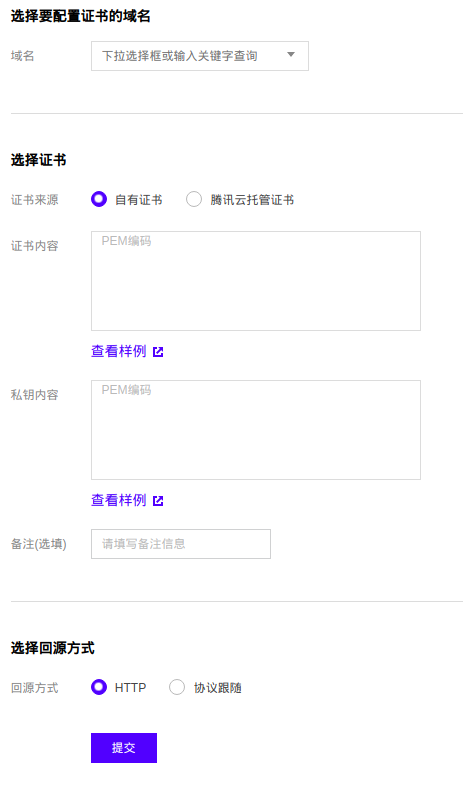The image size is (463, 785).
Task: Choose HTTP as 回源方式 radio
Action: (x=99, y=687)
